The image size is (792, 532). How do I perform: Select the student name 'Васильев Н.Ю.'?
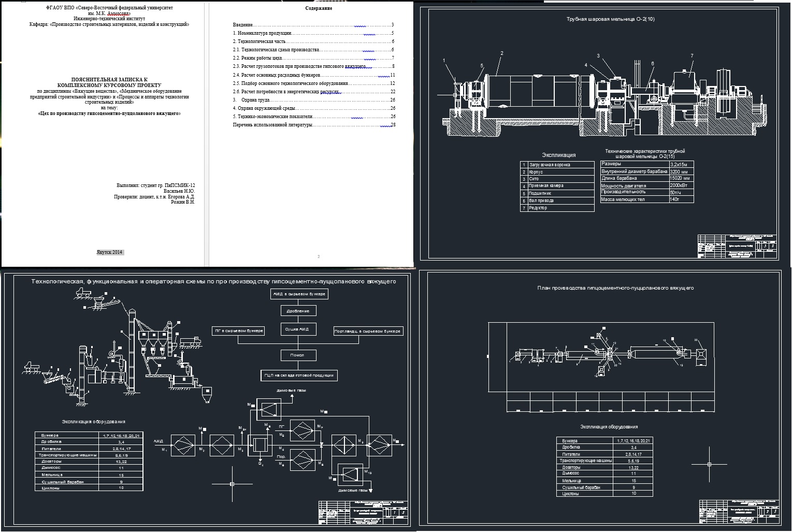tap(179, 191)
